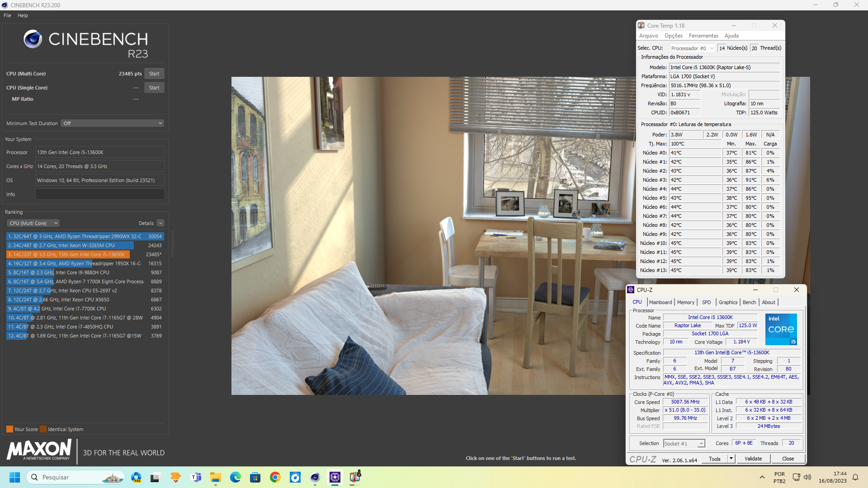Expand the ranking Details arrow
Viewport: 868px width, 488px height.
pos(160,223)
